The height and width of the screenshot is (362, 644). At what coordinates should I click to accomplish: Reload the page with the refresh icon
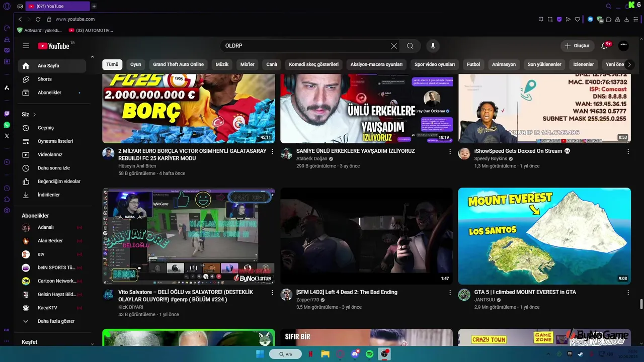38,19
